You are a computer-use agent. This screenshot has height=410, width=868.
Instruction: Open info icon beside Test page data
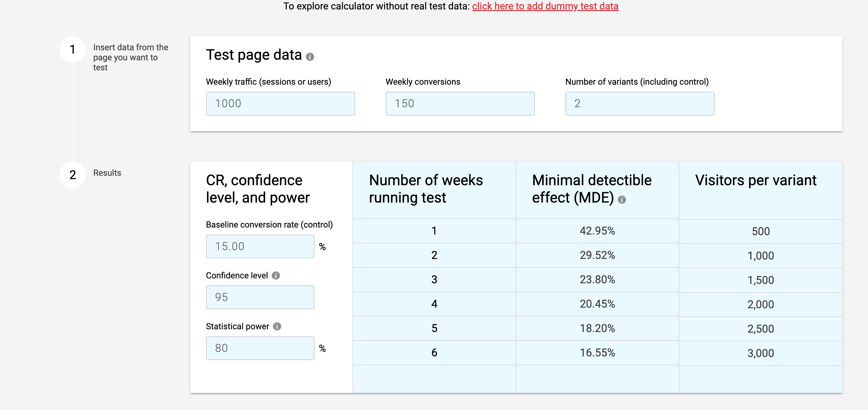(310, 57)
